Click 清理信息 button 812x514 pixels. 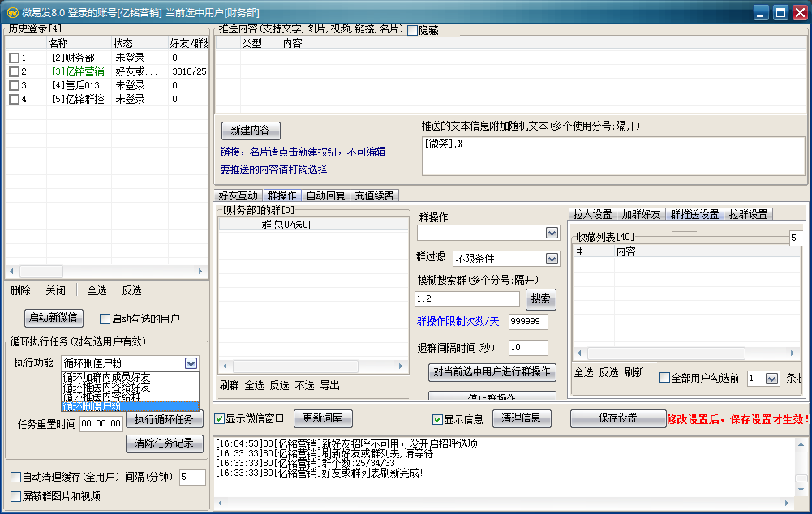(521, 418)
